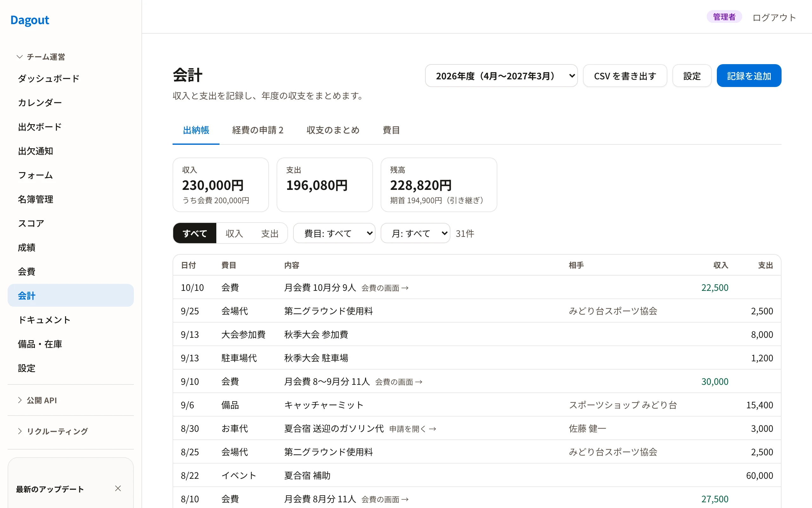Screen dimensions: 812x508
Task: Click the 秋季大会 参加費 record
Action: click(477, 334)
